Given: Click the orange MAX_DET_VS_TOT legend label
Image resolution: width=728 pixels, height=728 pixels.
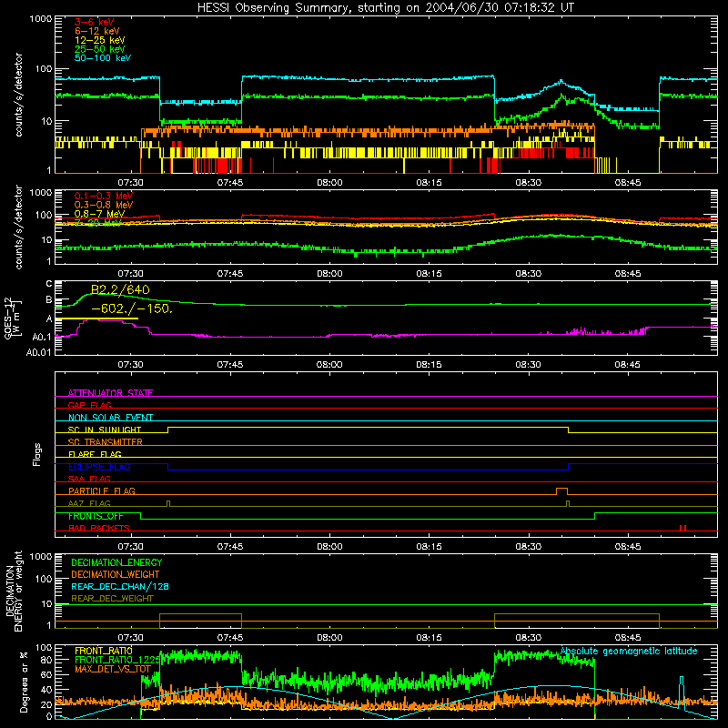Looking at the screenshot, I should [x=112, y=669].
